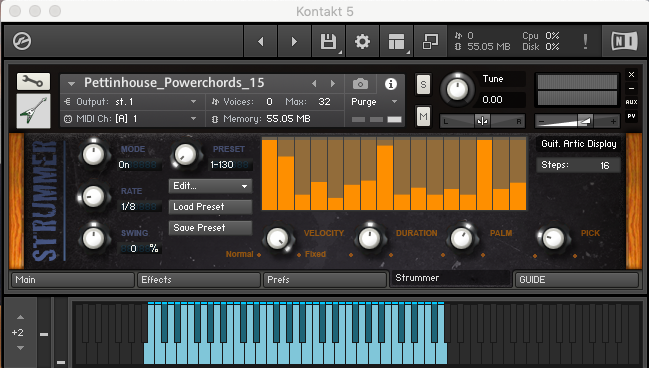
Task: Go to previous instrument in header
Action: pyautogui.click(x=260, y=41)
